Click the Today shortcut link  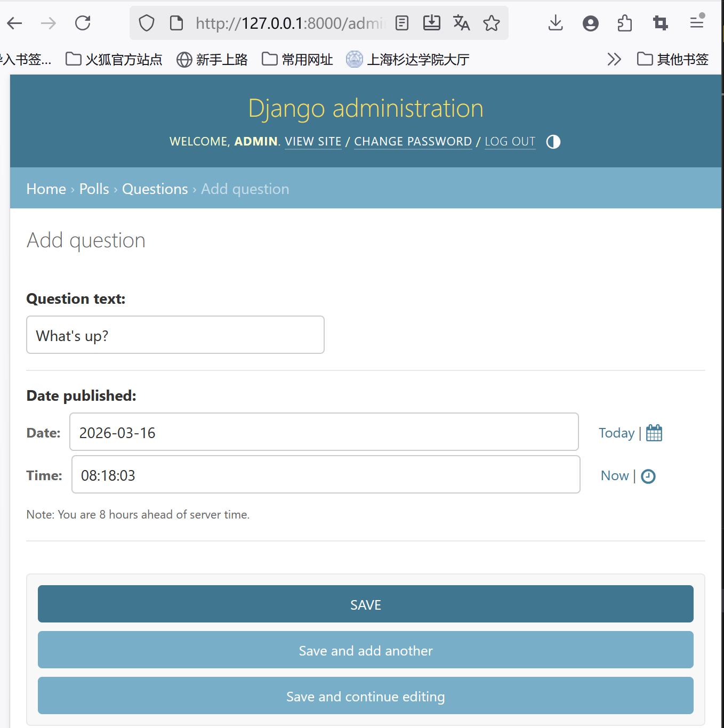click(x=616, y=433)
